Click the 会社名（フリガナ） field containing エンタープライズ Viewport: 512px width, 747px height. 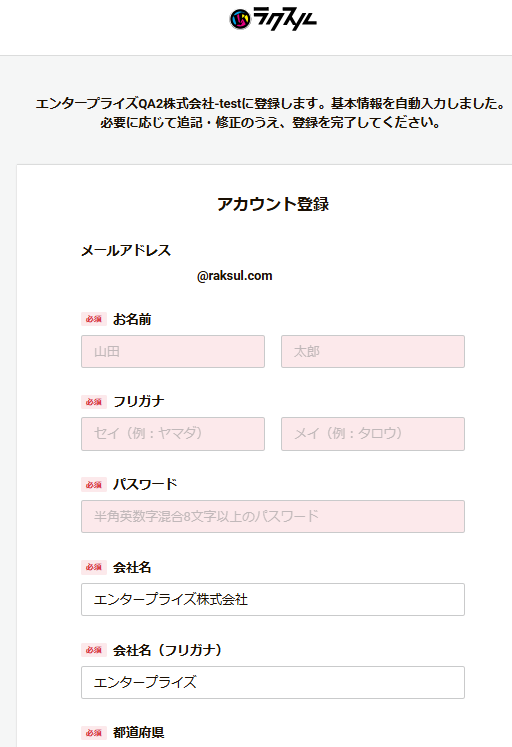point(273,682)
